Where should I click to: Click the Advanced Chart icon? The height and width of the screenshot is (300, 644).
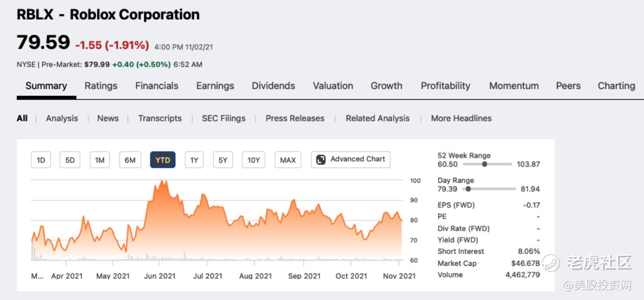click(321, 160)
